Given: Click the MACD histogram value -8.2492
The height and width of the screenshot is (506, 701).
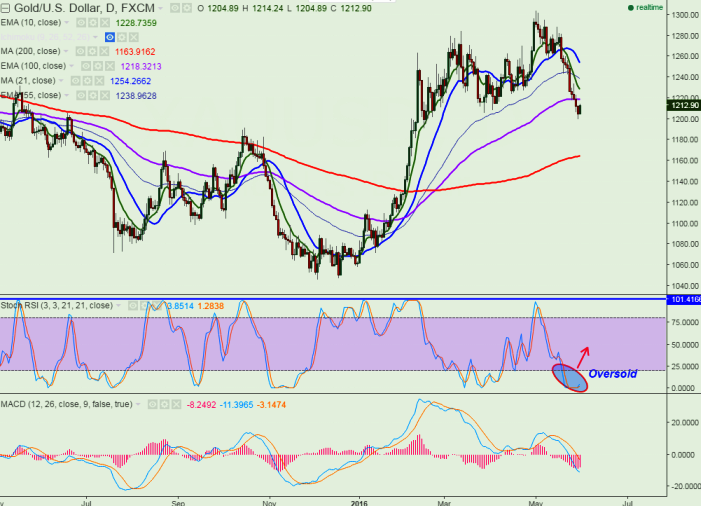Looking at the screenshot, I should 201,405.
